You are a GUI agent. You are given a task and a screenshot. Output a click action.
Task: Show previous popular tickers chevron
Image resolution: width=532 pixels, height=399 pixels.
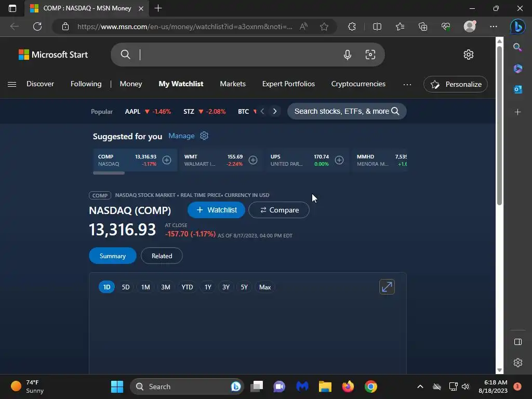pos(262,111)
